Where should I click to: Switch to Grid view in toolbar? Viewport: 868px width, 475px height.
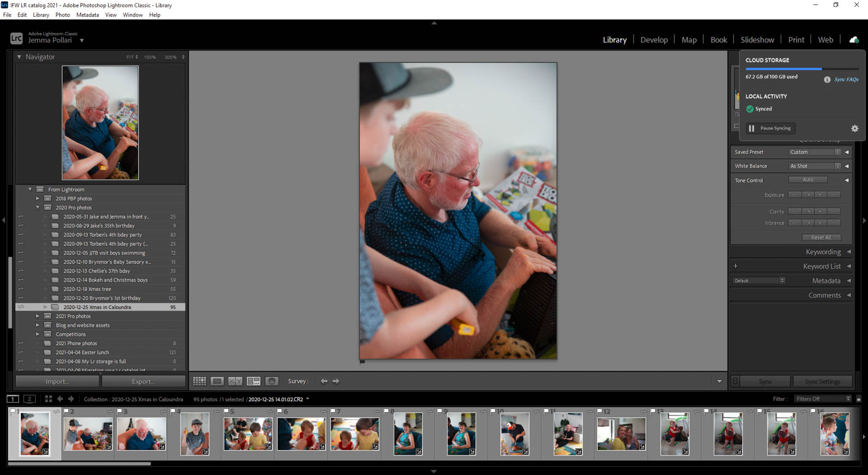tap(199, 381)
